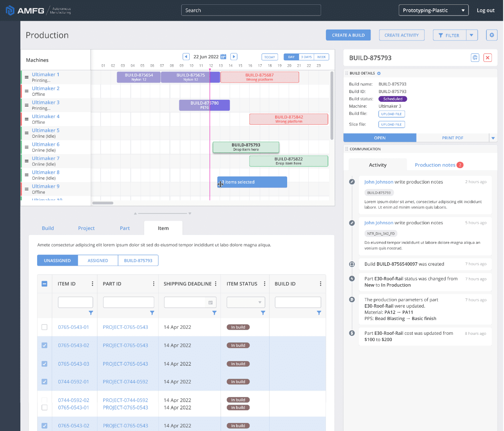Click the settings gear icon near Filter
This screenshot has width=504, height=431.
(x=492, y=35)
